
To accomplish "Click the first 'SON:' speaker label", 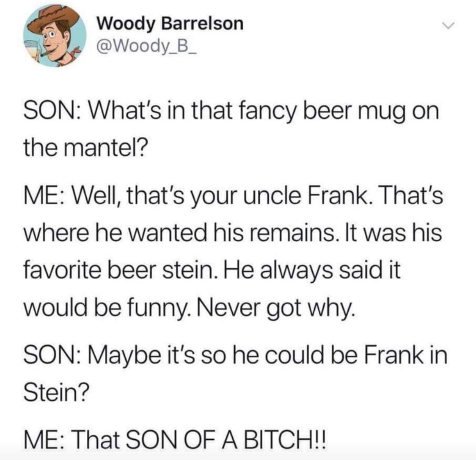I will pos(52,111).
